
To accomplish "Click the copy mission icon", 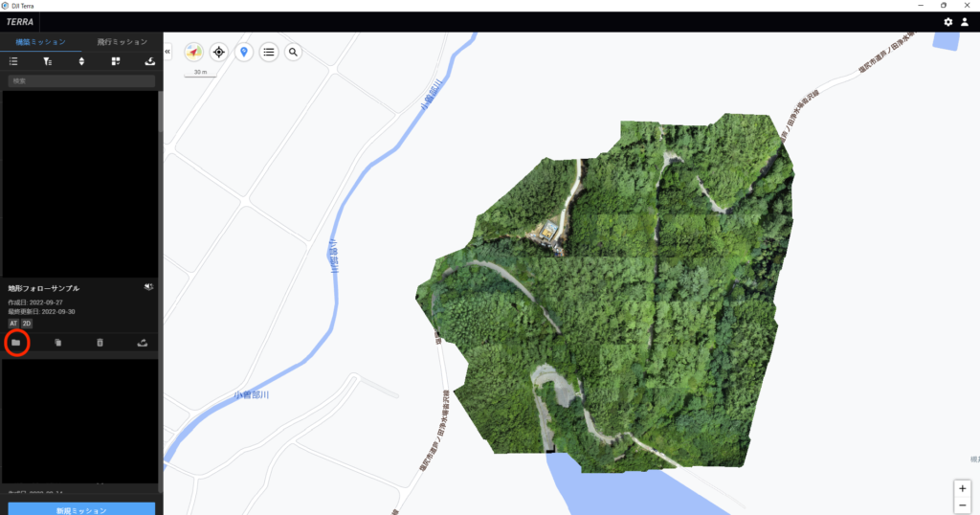I will (x=57, y=342).
